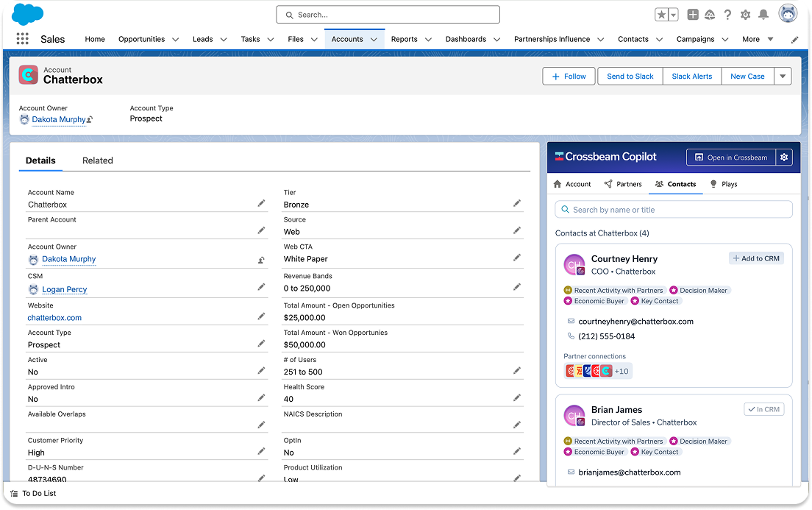Viewport: 812px width, 510px height.
Task: Open Dakota Murphy link in details section
Action: click(69, 259)
